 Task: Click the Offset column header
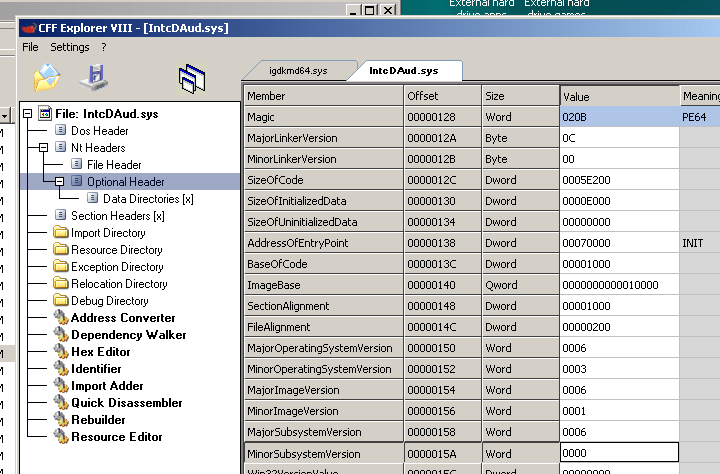pos(442,96)
